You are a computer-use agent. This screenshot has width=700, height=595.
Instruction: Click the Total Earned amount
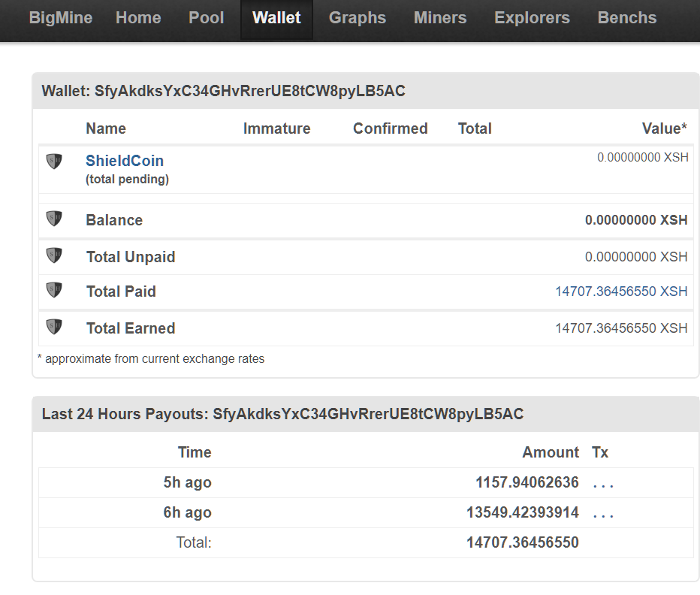tap(621, 328)
